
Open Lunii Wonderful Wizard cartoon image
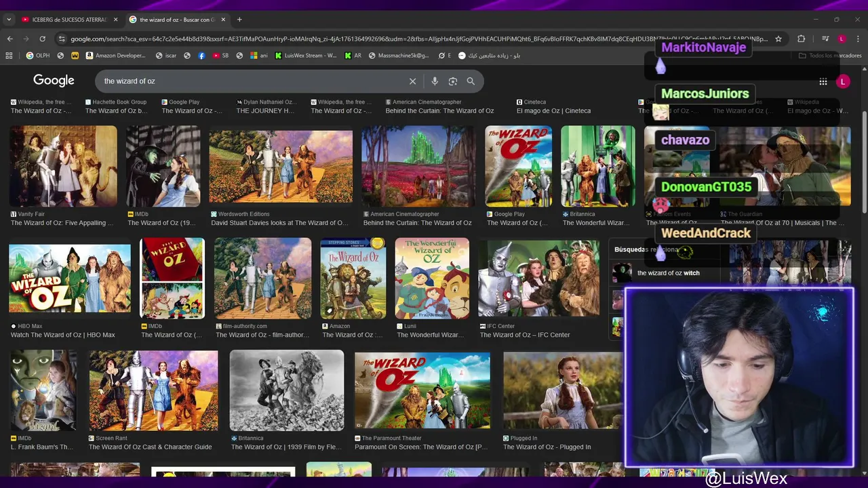432,278
